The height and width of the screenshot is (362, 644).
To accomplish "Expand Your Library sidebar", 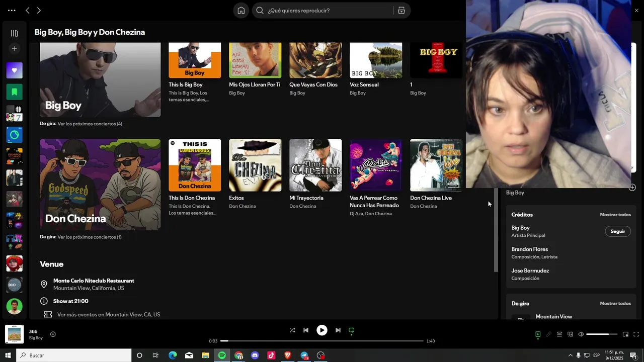I will click(14, 33).
